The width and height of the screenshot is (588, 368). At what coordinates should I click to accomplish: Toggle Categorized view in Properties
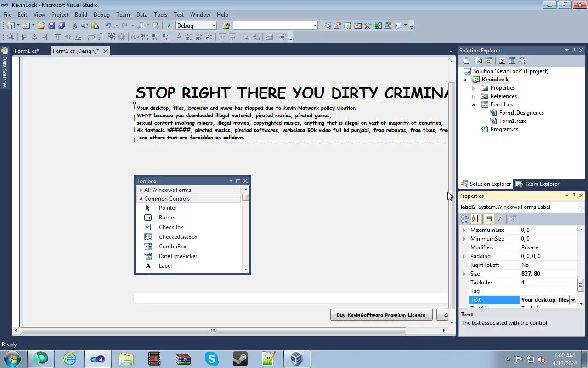pos(465,219)
